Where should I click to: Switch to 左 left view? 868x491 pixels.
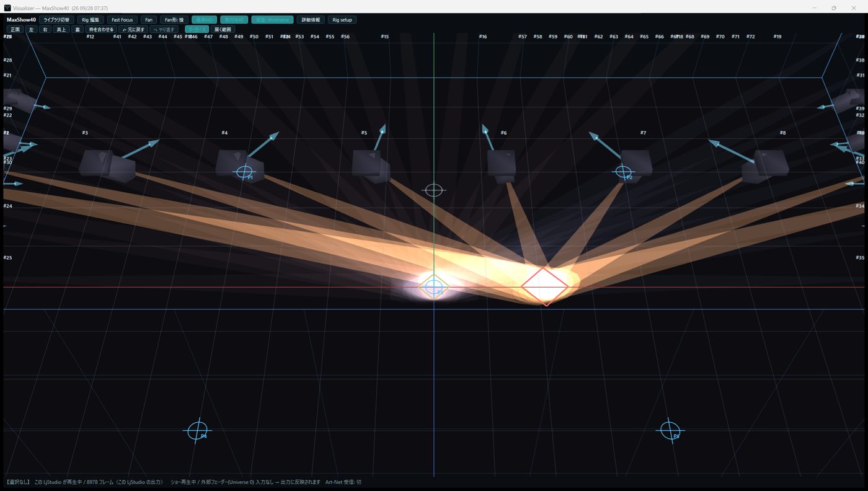[31, 29]
